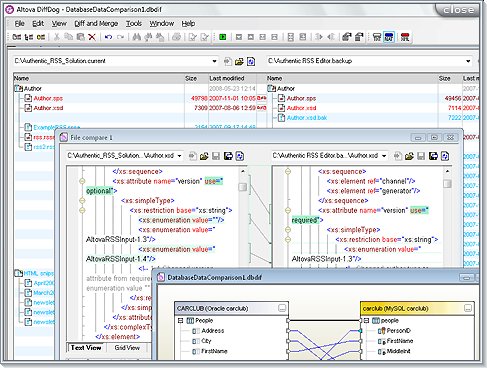Select red Author.xsd in left directory tree

point(48,108)
